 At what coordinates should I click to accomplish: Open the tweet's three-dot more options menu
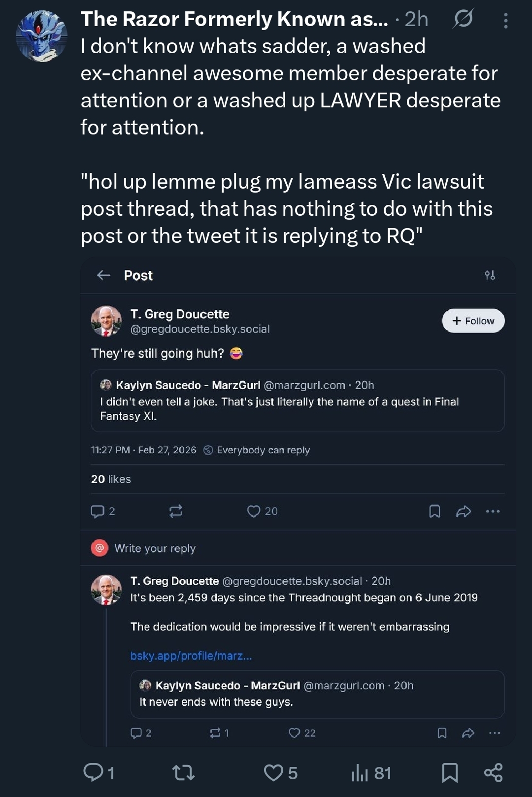point(505,21)
